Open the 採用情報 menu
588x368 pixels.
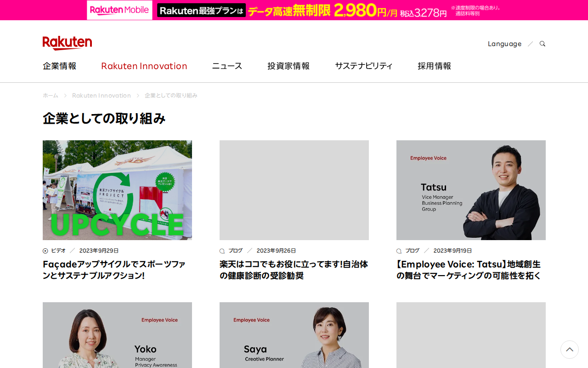pos(435,66)
